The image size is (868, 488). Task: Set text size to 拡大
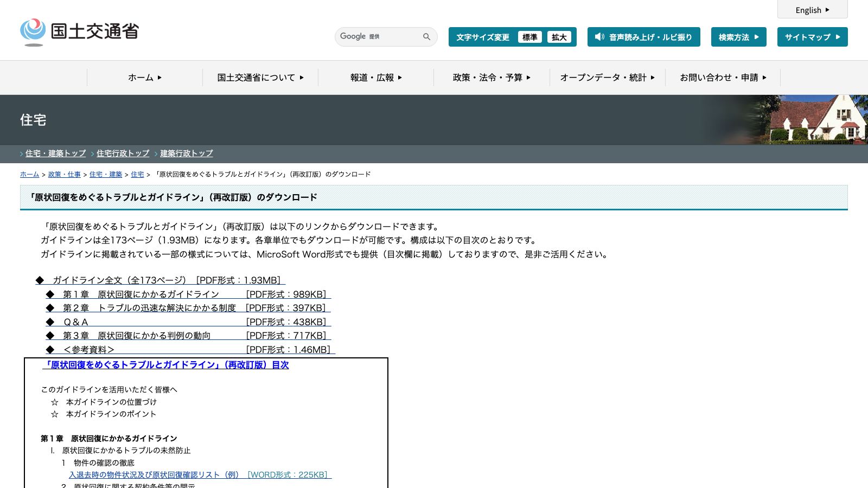559,37
